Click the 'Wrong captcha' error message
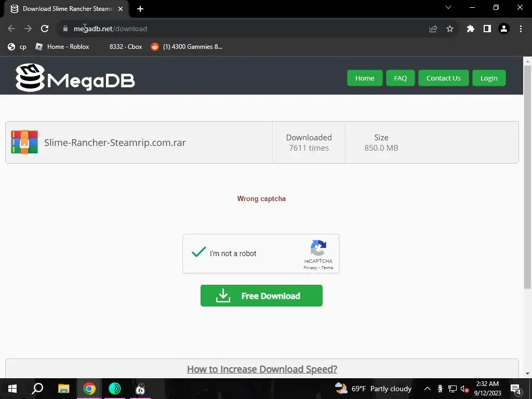Viewport: 532px width, 399px height. (x=261, y=199)
